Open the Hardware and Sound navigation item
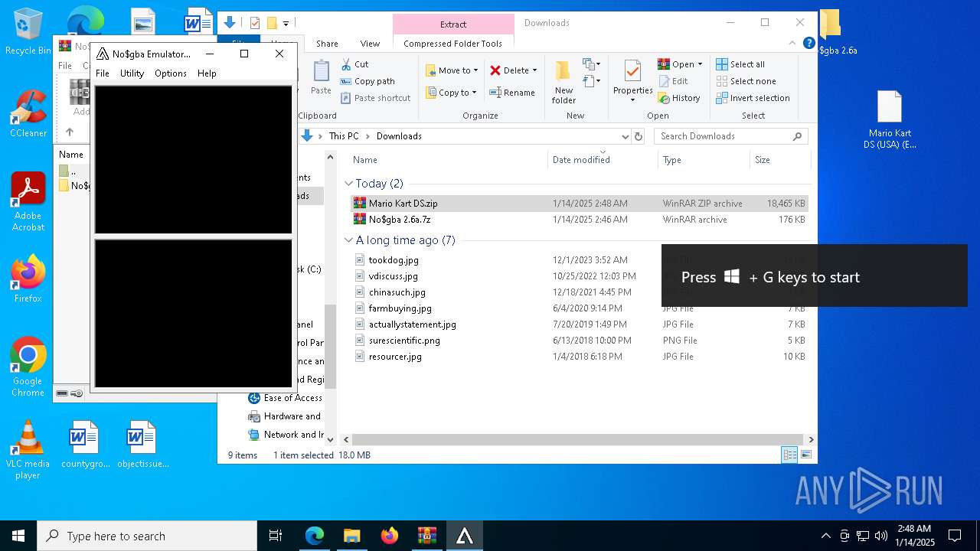 (285, 416)
